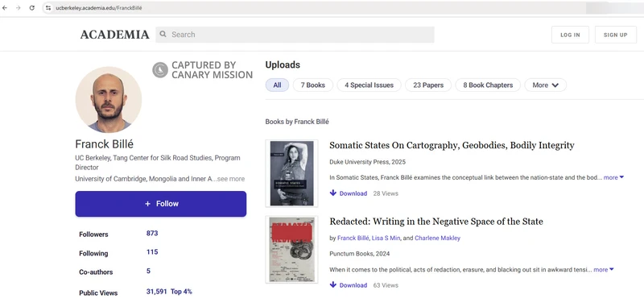Click the LOG IN button
The height and width of the screenshot is (299, 644).
pyautogui.click(x=570, y=35)
